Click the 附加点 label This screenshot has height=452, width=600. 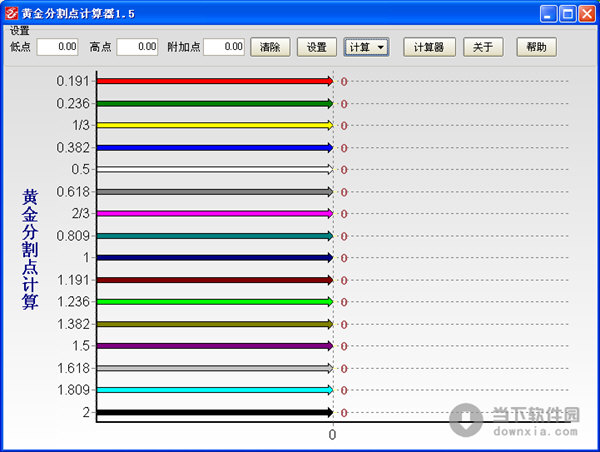pos(184,47)
